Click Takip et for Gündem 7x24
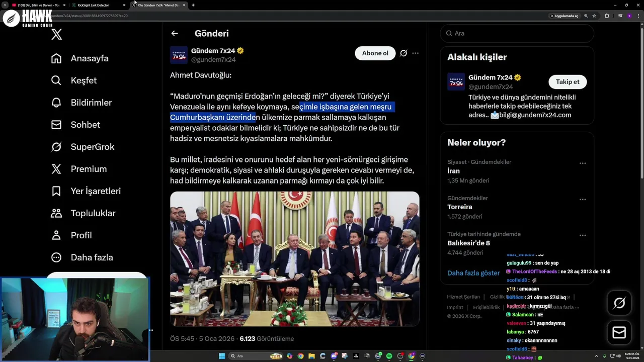 [568, 81]
